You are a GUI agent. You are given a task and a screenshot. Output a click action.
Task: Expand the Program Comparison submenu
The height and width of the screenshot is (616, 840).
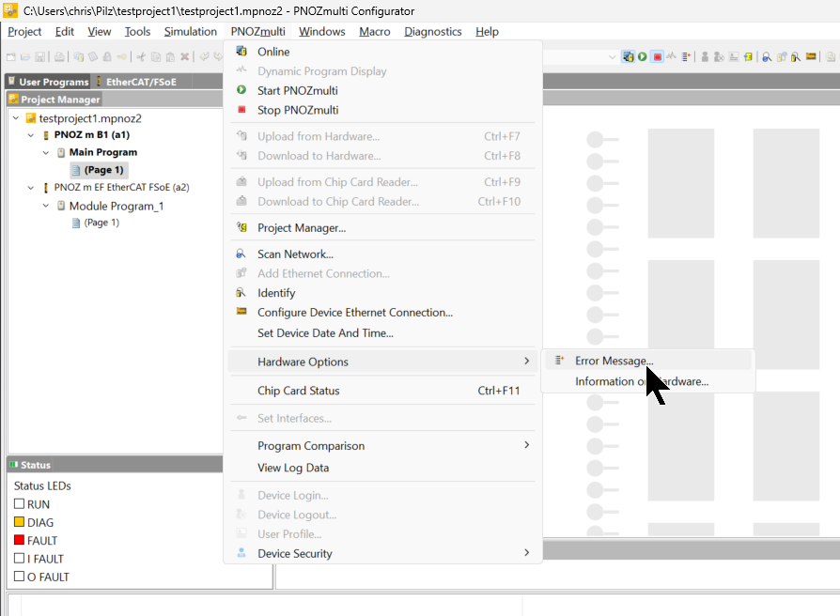click(526, 445)
